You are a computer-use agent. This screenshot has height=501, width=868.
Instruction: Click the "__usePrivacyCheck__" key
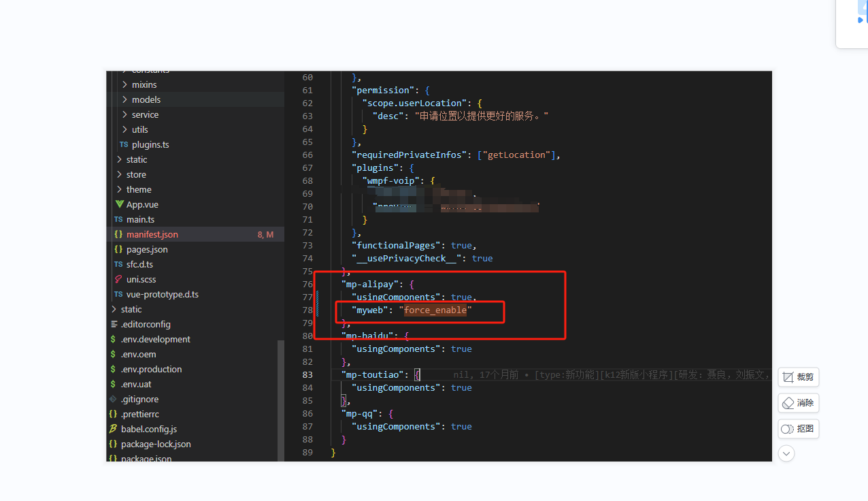(x=408, y=258)
